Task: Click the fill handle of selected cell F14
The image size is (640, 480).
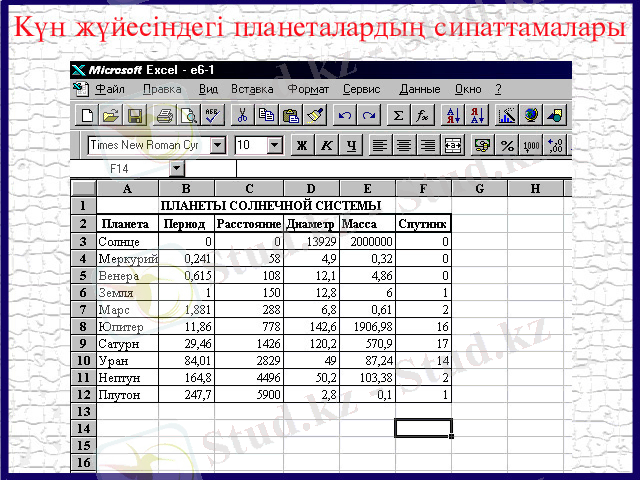Action: tap(451, 437)
